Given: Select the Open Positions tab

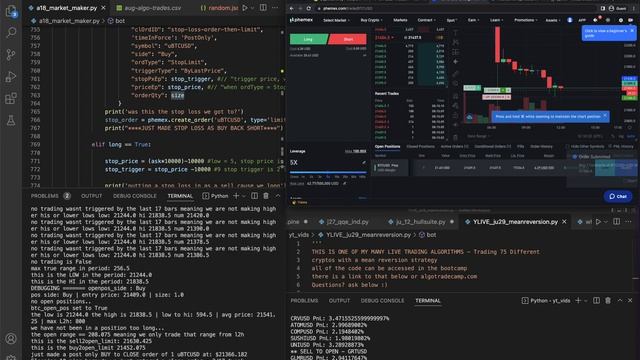Looking at the screenshot, I should pos(387,146).
